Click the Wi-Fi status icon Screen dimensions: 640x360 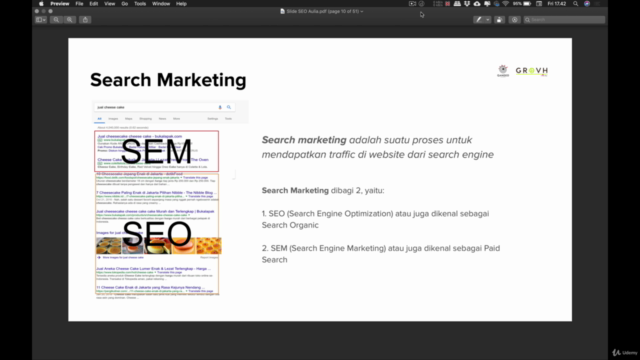506,4
